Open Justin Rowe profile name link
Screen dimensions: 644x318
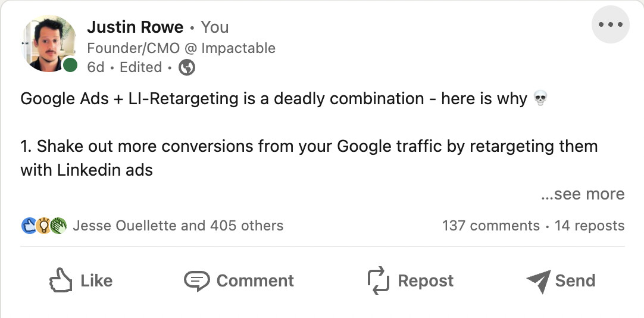point(135,27)
